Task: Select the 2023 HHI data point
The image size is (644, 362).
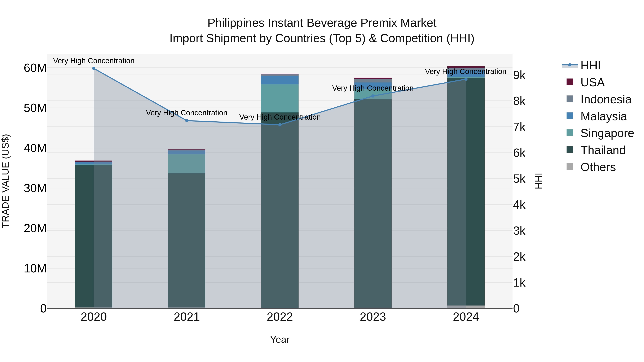Action: click(x=373, y=96)
